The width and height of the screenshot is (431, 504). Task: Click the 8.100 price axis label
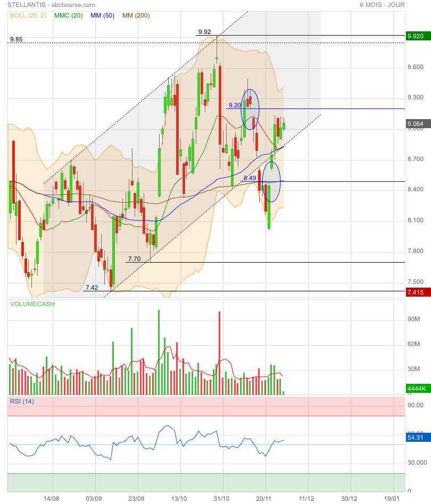(x=416, y=220)
